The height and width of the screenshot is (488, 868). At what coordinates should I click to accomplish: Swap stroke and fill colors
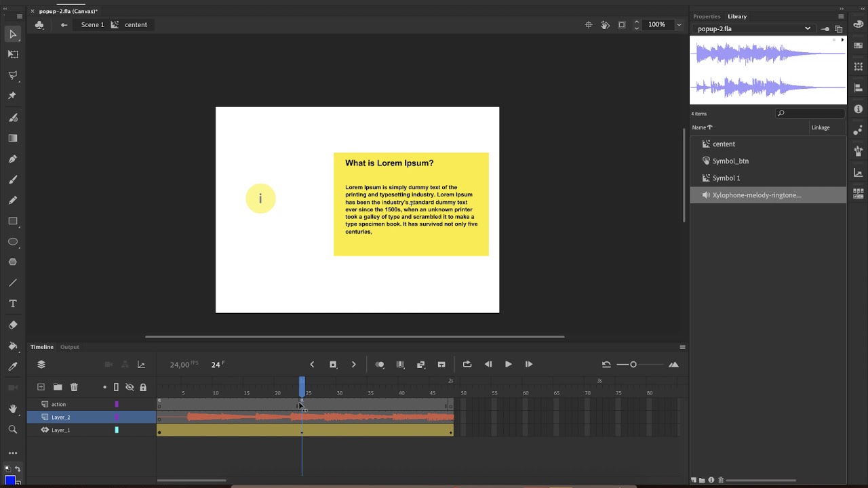click(x=18, y=469)
